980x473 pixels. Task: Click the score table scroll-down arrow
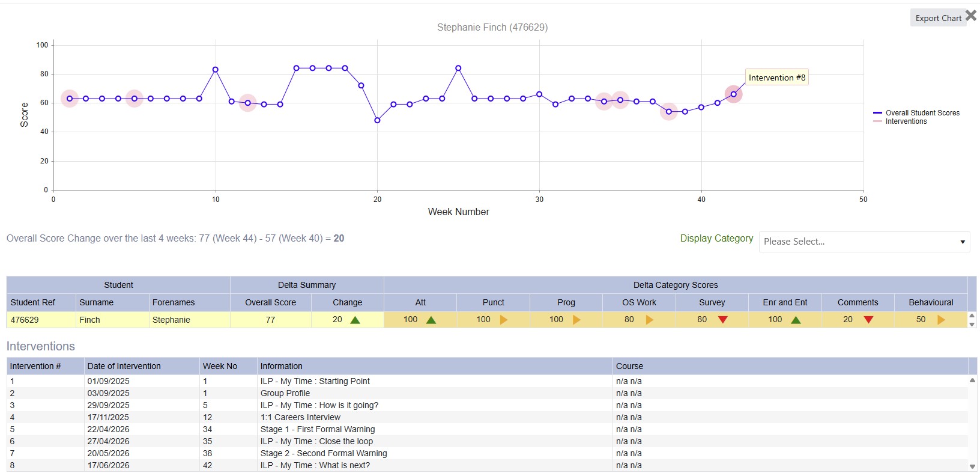coord(972,325)
